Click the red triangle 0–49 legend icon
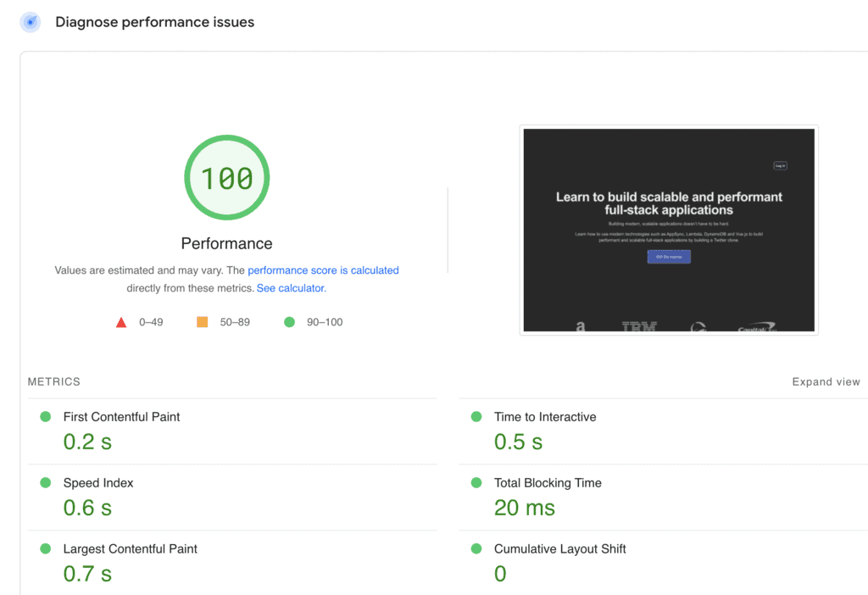 121,322
